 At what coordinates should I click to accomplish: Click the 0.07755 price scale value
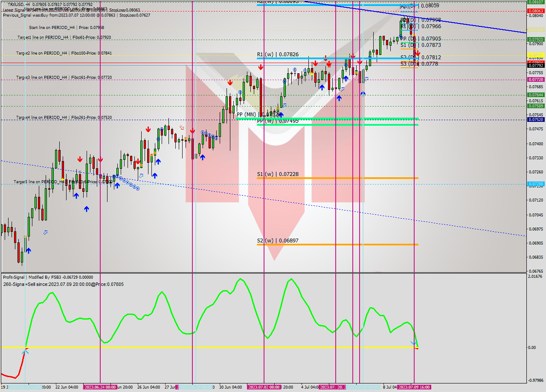(536, 73)
